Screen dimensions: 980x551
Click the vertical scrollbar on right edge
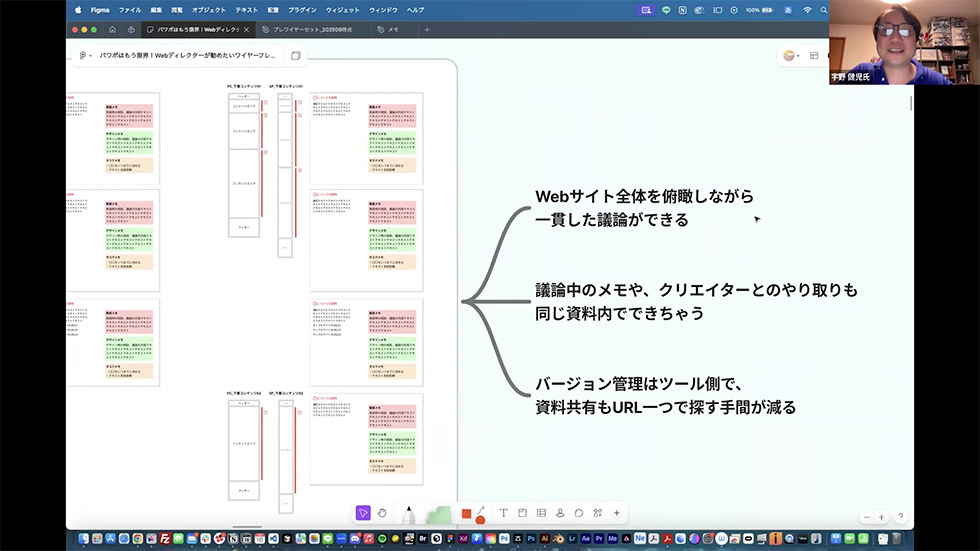tap(911, 104)
